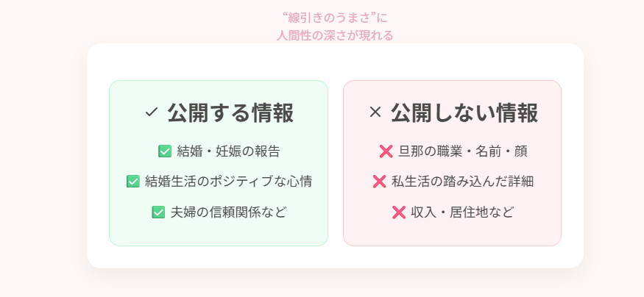Screen dimensions: 644x297
Task: Select the 公開する情報 heading text
Action: 230,112
